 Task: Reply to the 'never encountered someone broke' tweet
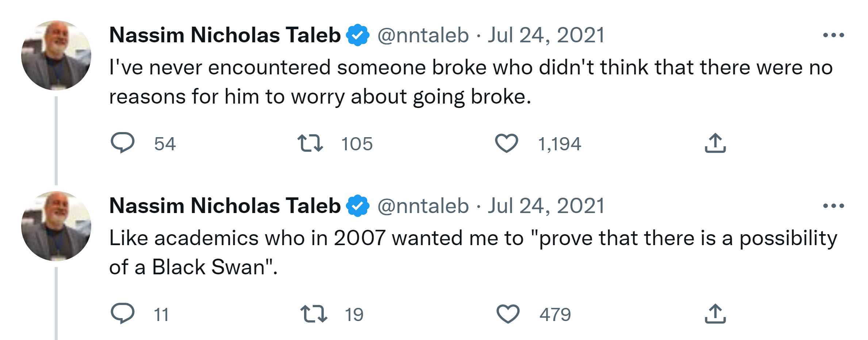click(123, 143)
